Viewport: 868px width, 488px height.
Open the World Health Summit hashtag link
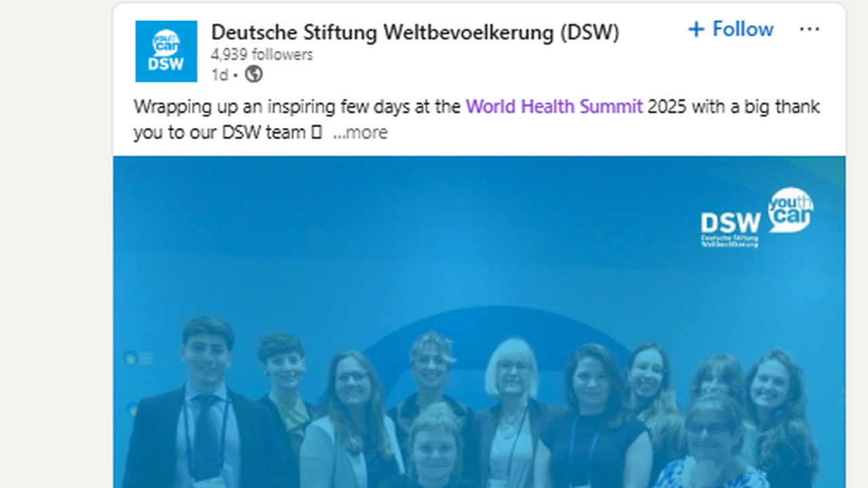pyautogui.click(x=554, y=107)
